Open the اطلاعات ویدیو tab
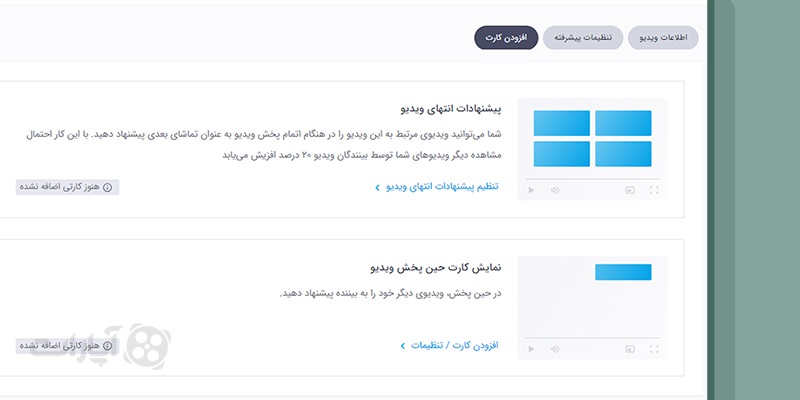800x400 pixels. click(x=663, y=38)
